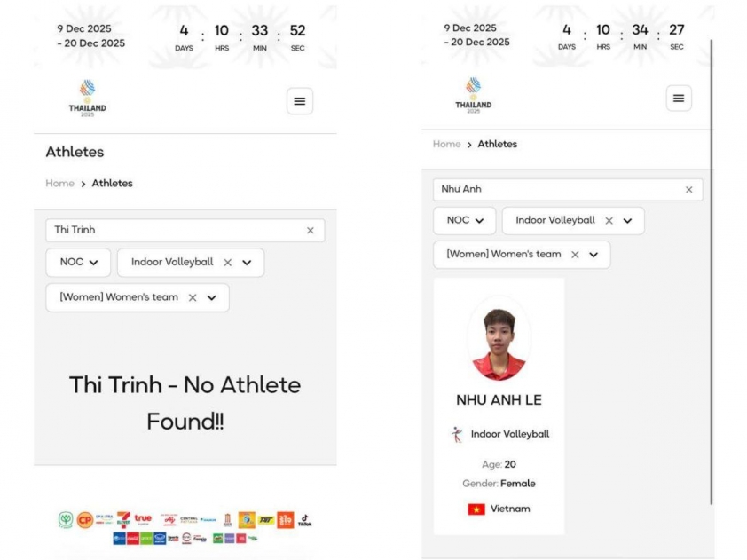Click the right panel vertical scrollbar
Viewport: 747px width, 560px height.
712,266
